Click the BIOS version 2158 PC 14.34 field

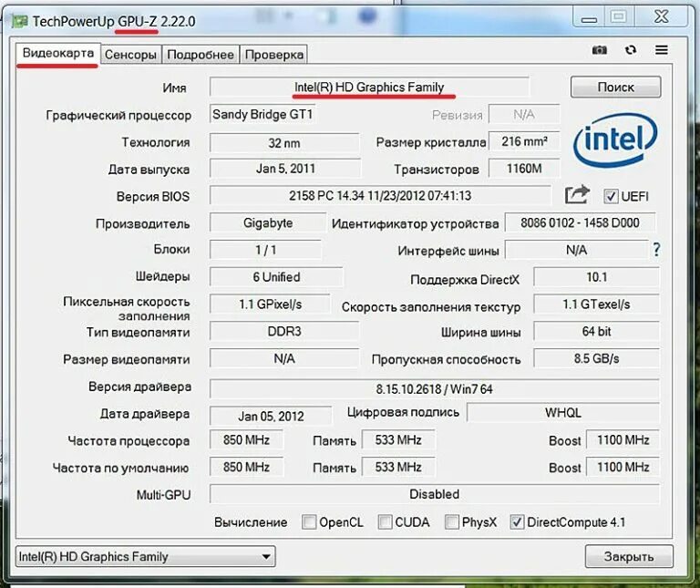(x=380, y=196)
